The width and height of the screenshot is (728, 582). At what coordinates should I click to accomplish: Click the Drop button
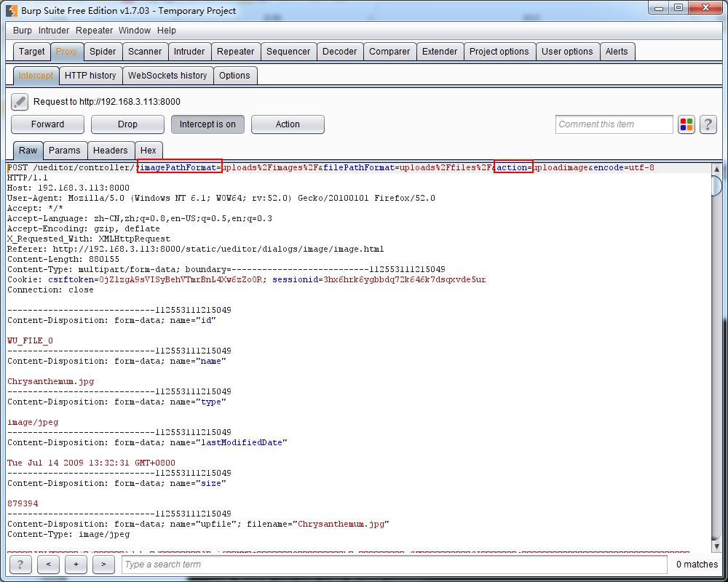(127, 124)
